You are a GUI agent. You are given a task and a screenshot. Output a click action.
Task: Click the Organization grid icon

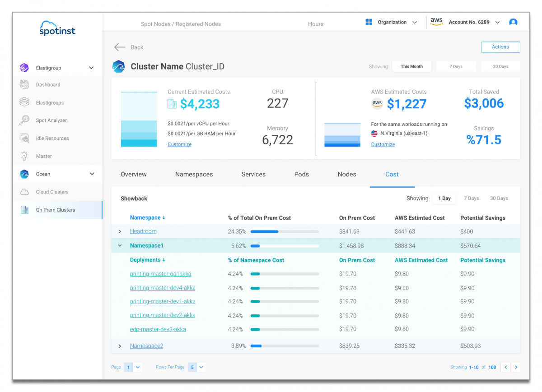click(369, 22)
